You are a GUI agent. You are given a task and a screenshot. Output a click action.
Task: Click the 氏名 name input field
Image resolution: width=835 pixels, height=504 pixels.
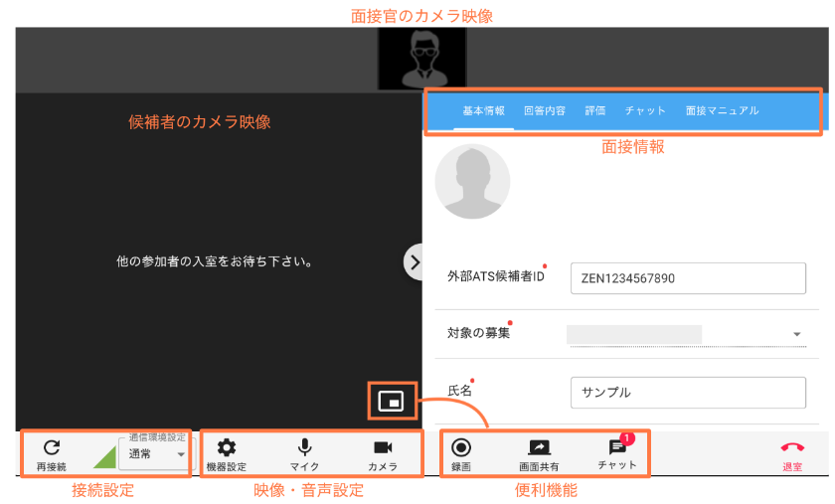click(x=687, y=392)
